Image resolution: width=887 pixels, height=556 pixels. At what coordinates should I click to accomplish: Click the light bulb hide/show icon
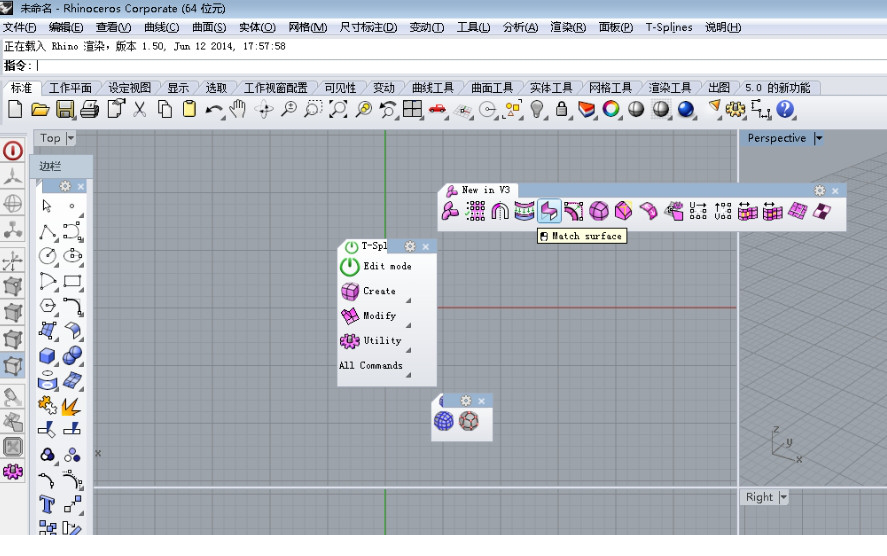pos(537,109)
